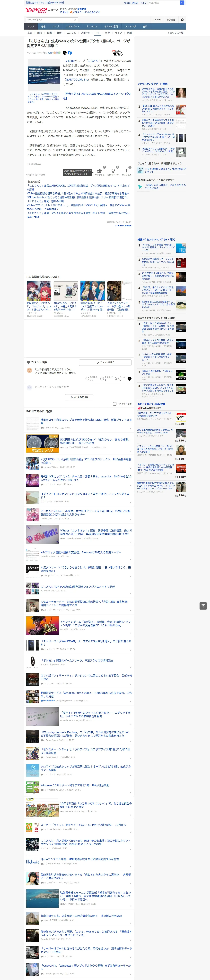Click the scroll-to-top arrow button
Viewport: 210px width, 980px height.
[203, 606]
